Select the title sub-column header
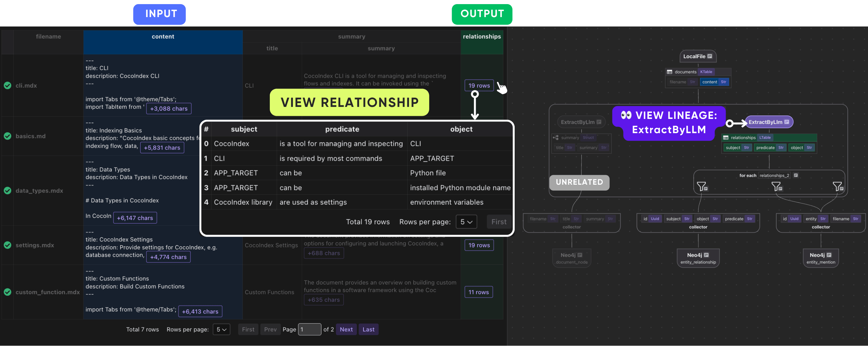Image resolution: width=868 pixels, height=346 pixels. tap(272, 48)
